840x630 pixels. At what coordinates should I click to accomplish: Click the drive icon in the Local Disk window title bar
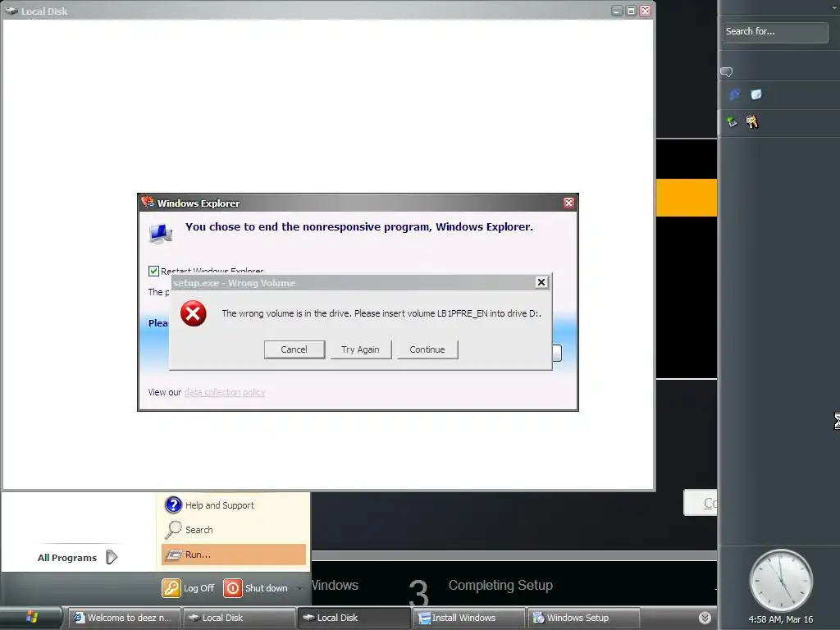coord(11,11)
